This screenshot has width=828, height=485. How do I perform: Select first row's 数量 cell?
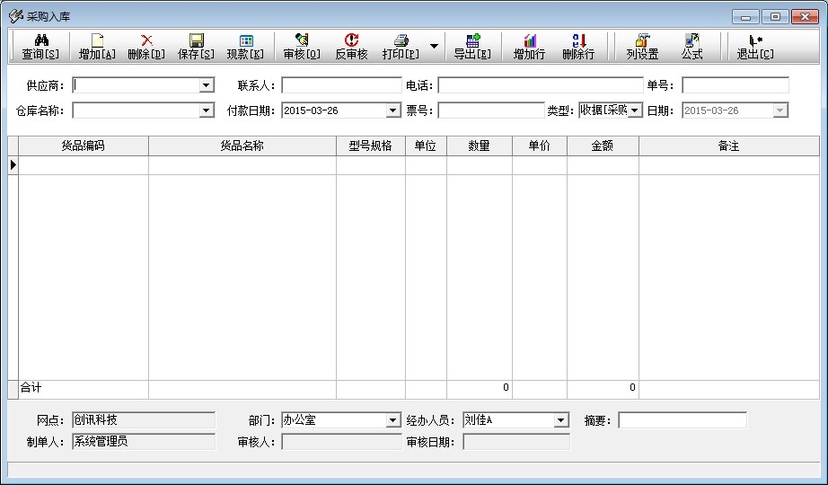coord(479,165)
